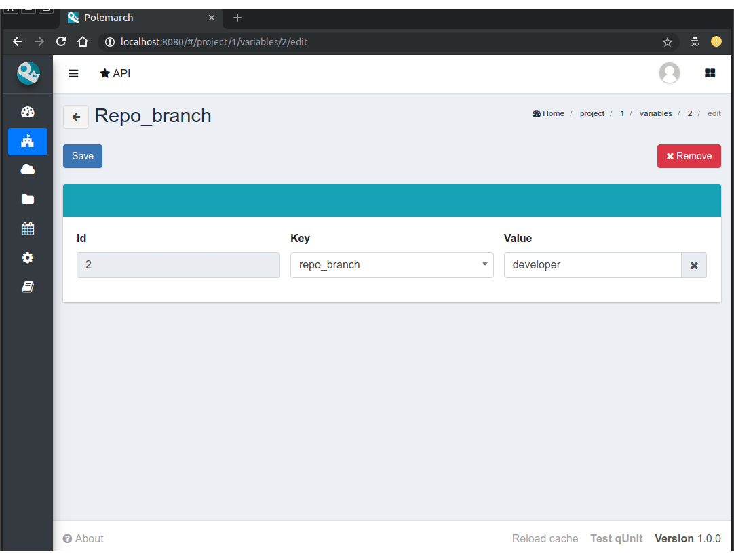Image resolution: width=734 pixels, height=560 pixels.
Task: Reload the browser page
Action: pos(61,41)
